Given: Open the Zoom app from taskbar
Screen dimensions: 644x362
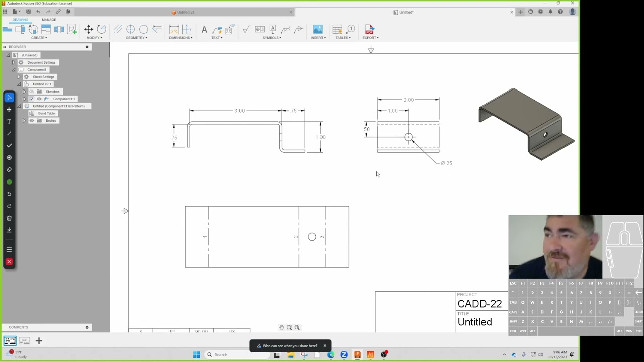Looking at the screenshot, I should (344, 355).
